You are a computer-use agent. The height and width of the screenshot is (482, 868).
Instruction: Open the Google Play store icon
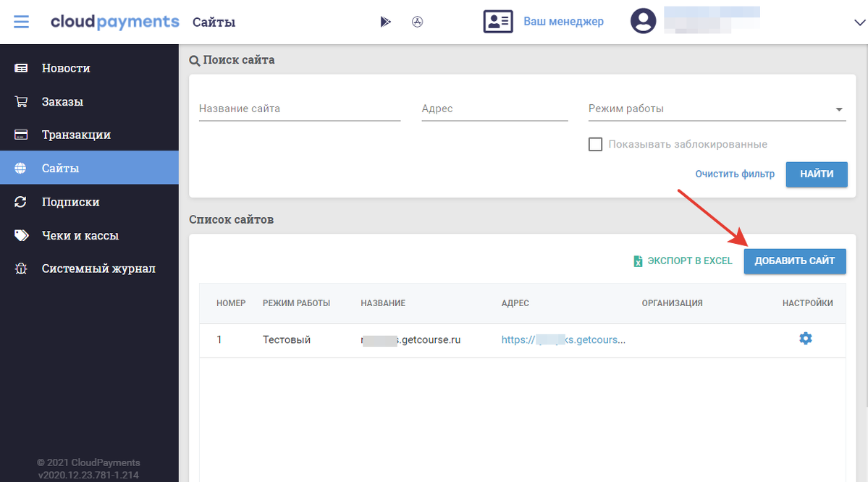385,22
